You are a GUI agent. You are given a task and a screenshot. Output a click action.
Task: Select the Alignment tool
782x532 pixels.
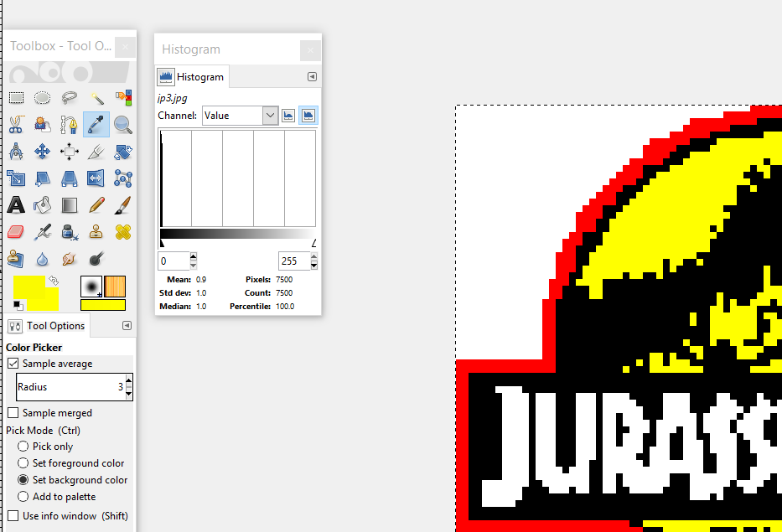click(x=70, y=151)
